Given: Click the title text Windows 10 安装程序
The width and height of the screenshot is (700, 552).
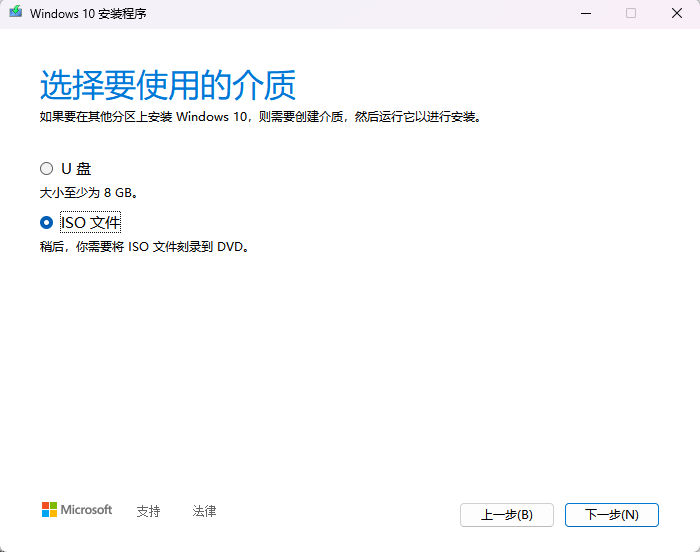Looking at the screenshot, I should [x=88, y=14].
